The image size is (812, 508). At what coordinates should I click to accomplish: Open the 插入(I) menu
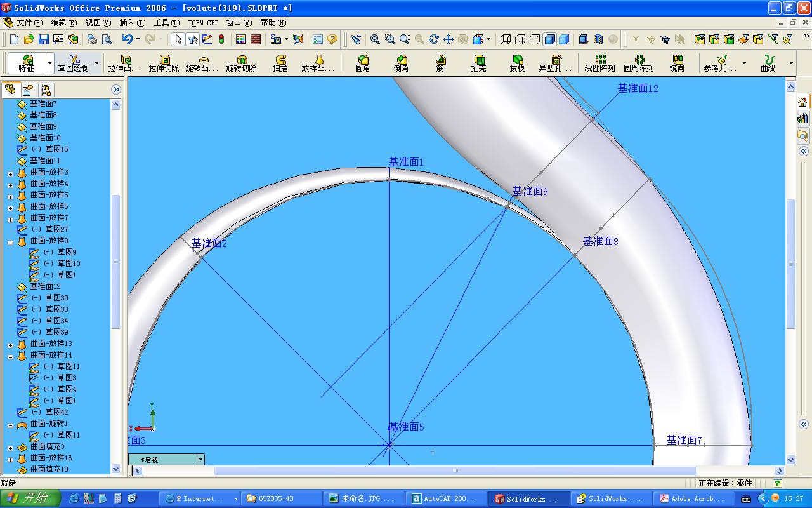point(132,22)
